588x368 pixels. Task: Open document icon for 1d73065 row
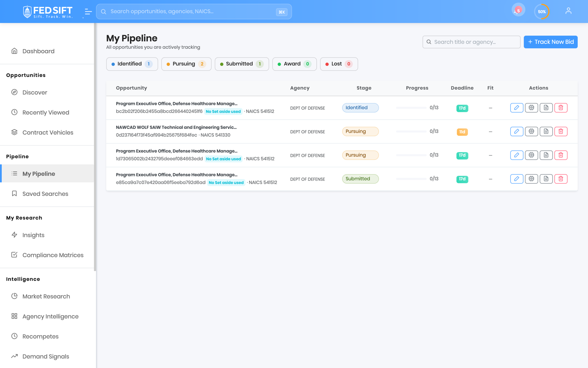click(x=546, y=155)
